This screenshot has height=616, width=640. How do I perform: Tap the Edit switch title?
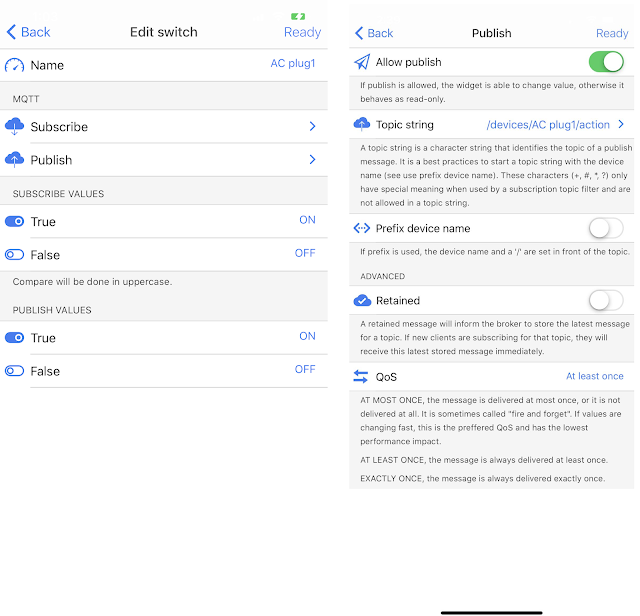164,32
